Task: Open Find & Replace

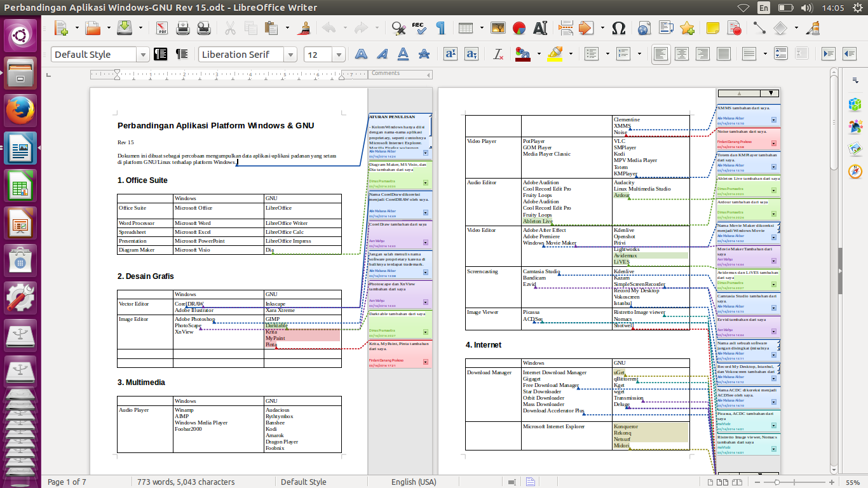Action: pos(399,28)
